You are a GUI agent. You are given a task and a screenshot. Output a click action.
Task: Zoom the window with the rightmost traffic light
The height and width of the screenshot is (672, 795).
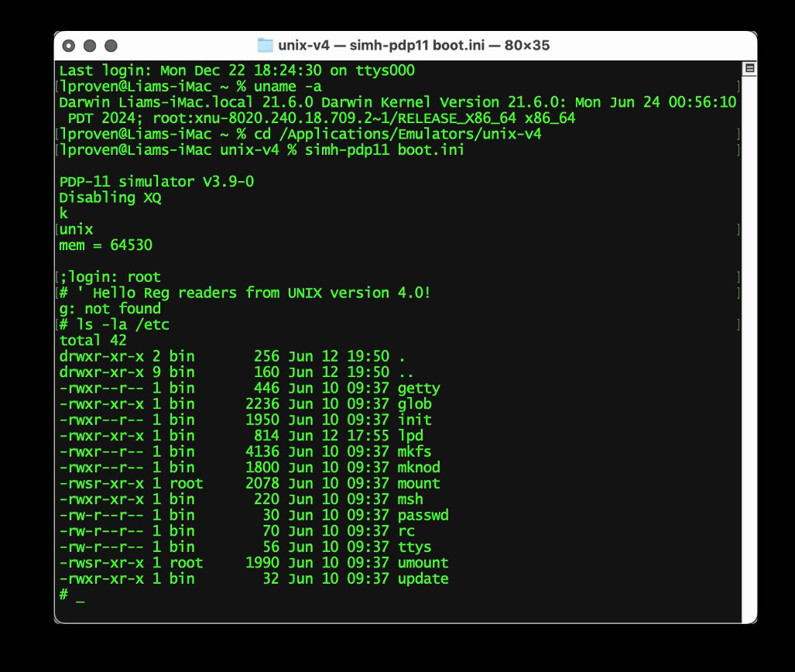coord(111,46)
